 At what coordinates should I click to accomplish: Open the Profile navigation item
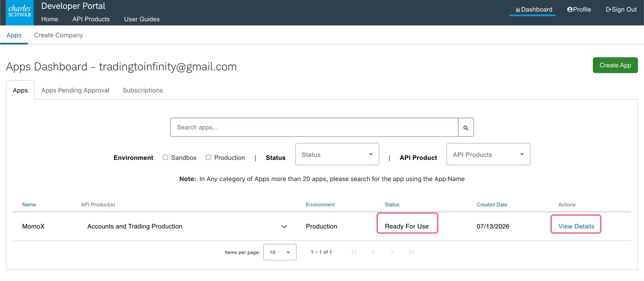579,9
